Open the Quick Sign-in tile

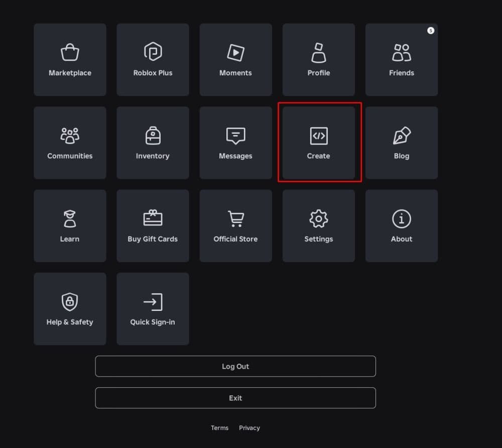(x=153, y=309)
